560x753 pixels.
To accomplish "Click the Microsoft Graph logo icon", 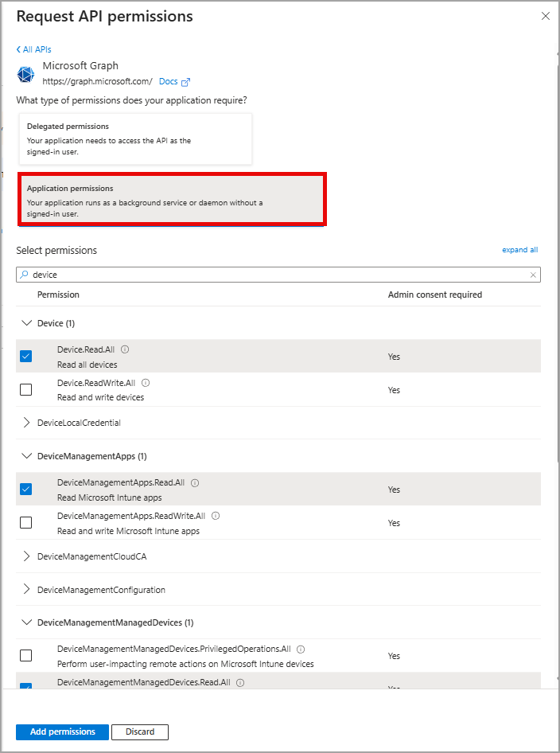I will click(x=25, y=74).
